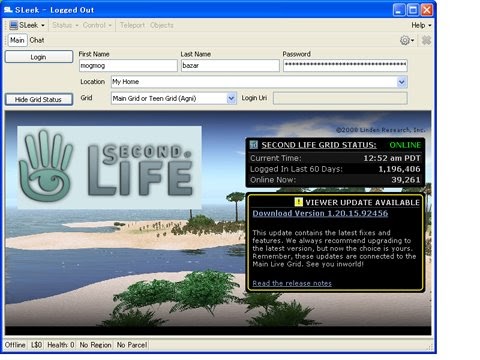
Task: Switch to the Main tab
Action: (x=17, y=40)
